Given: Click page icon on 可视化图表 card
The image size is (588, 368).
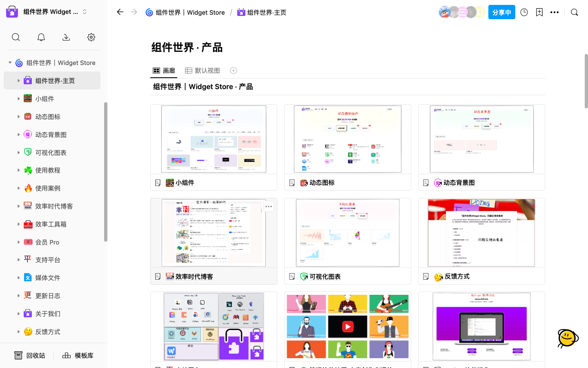Looking at the screenshot, I should click(292, 277).
